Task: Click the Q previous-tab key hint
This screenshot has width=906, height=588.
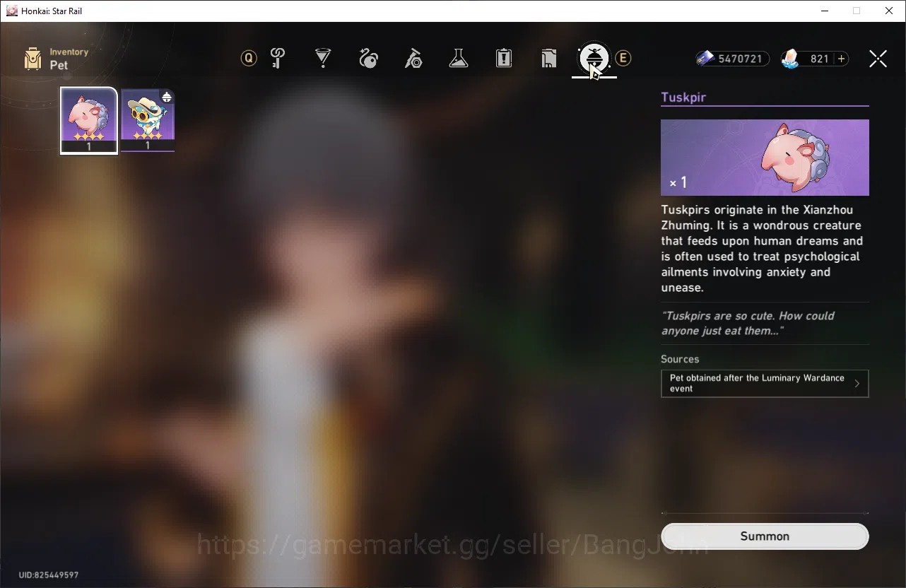Action: pyautogui.click(x=249, y=59)
